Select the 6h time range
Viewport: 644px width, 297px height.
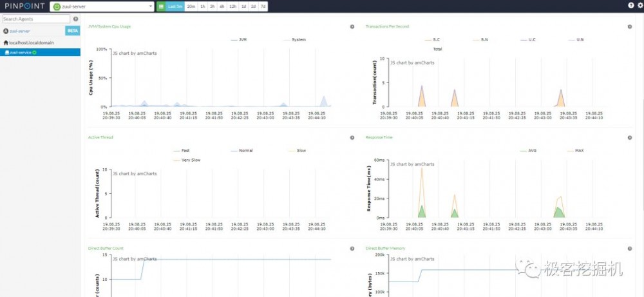[x=222, y=6]
